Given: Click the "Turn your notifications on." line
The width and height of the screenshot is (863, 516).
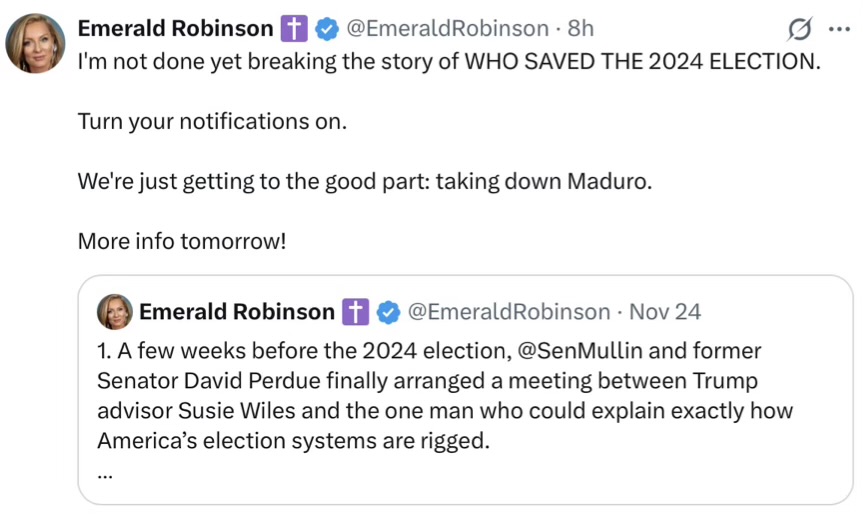Looking at the screenshot, I should pos(212,122).
